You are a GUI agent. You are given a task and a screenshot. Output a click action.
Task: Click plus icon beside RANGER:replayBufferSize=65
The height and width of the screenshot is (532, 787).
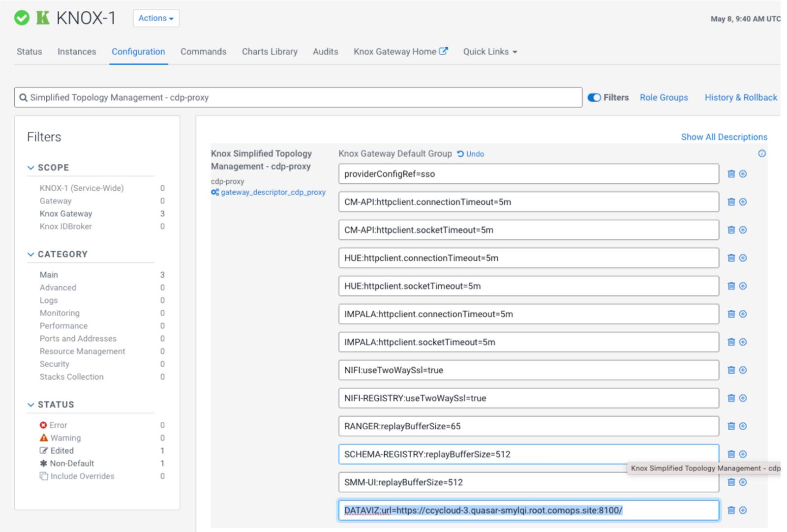tap(743, 426)
